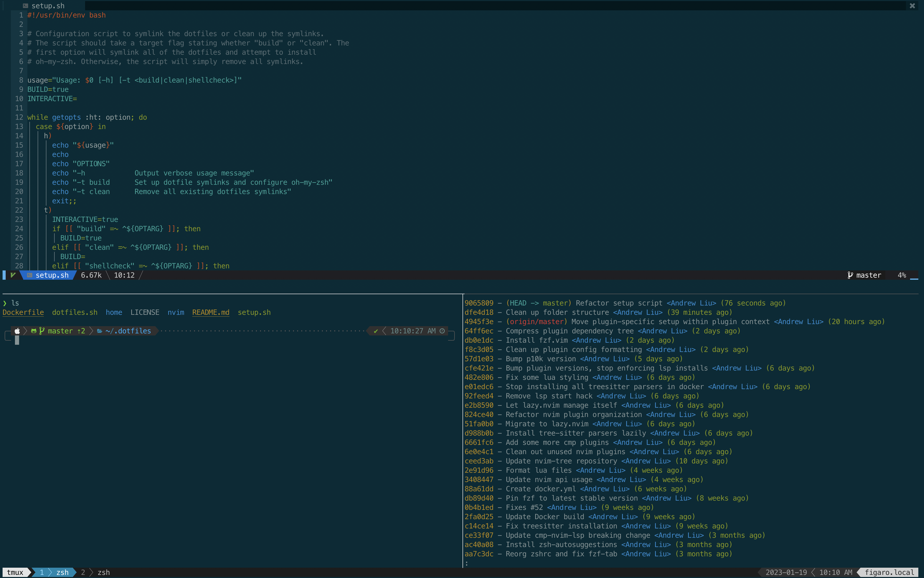Click the INTERACTIVE= line 10

point(52,99)
